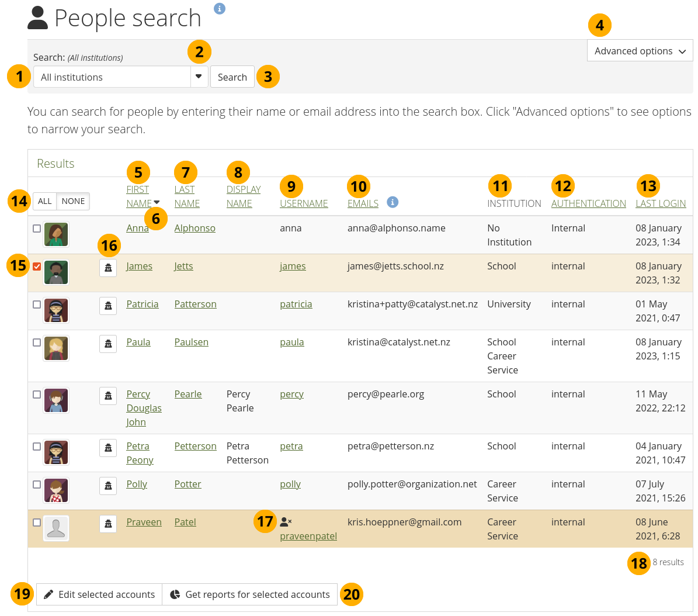Open the institutions dropdown arrow
The image size is (698, 616).
[199, 77]
